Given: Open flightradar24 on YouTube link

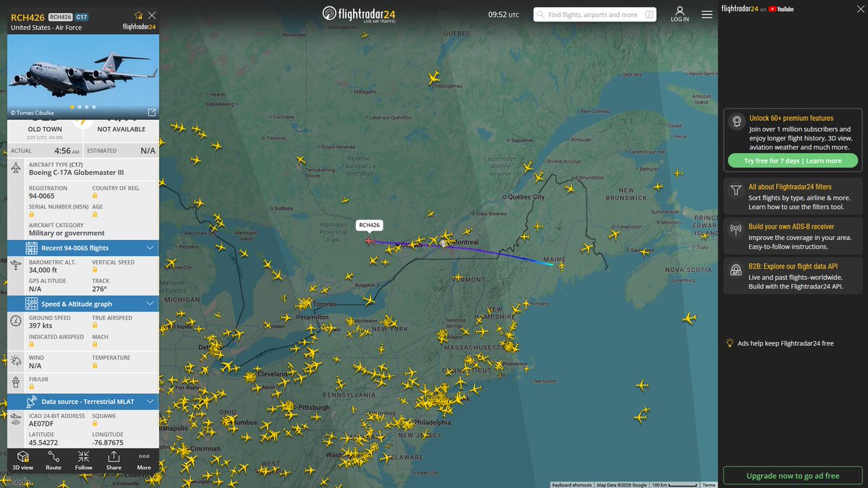Looking at the screenshot, I should (757, 9).
